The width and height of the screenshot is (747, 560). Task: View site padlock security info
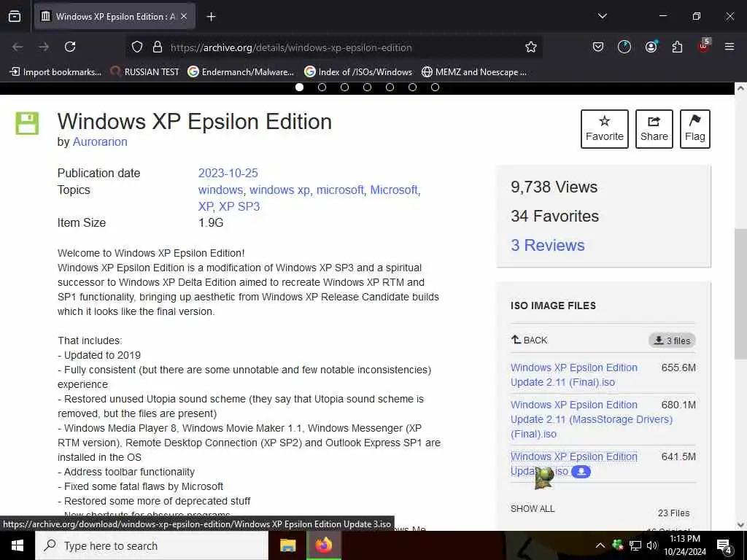158,47
